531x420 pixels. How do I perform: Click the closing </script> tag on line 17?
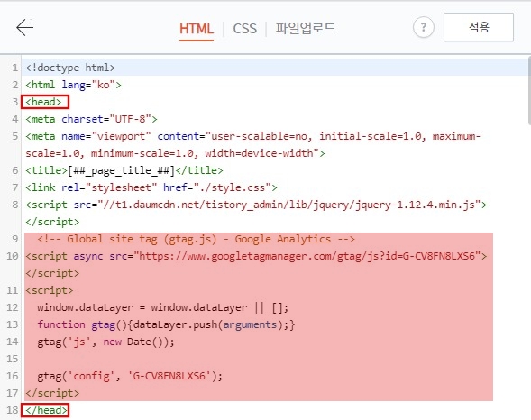pyautogui.click(x=52, y=393)
